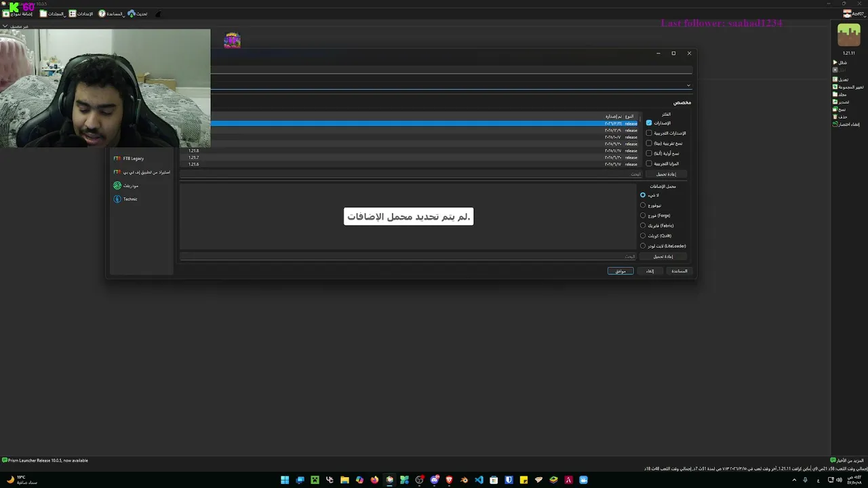Click Create Shortcut (إنشاء اختصار) icon
868x488 pixels.
[835, 124]
